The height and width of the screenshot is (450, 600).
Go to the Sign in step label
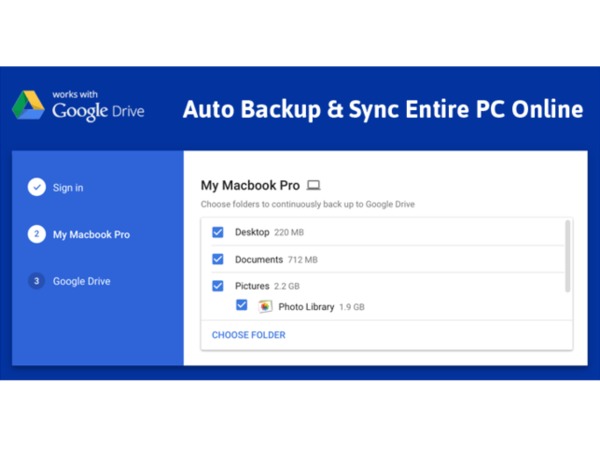click(x=68, y=187)
